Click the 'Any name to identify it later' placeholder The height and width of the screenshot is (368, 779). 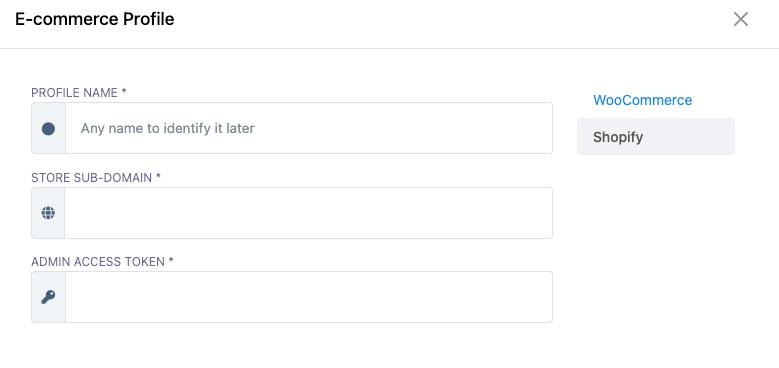point(167,129)
